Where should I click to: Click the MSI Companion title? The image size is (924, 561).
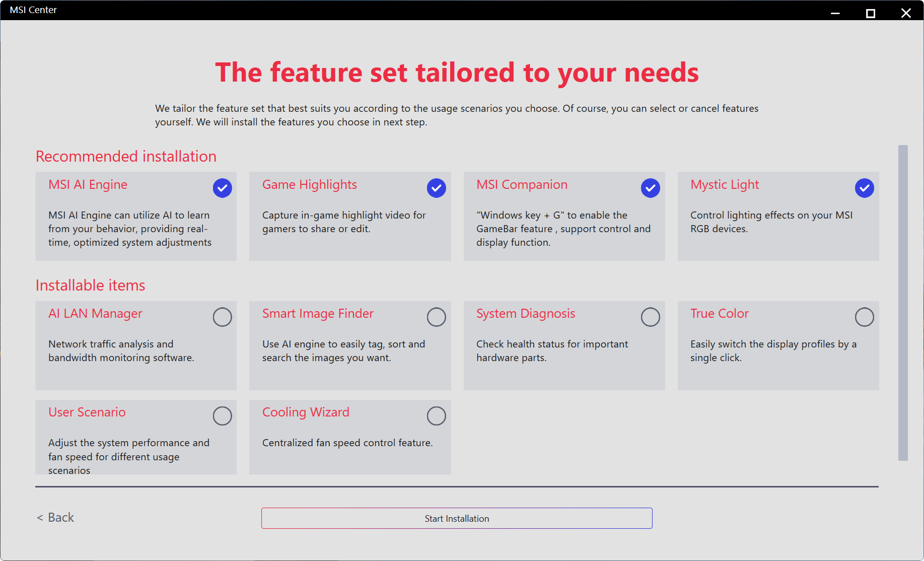click(522, 184)
